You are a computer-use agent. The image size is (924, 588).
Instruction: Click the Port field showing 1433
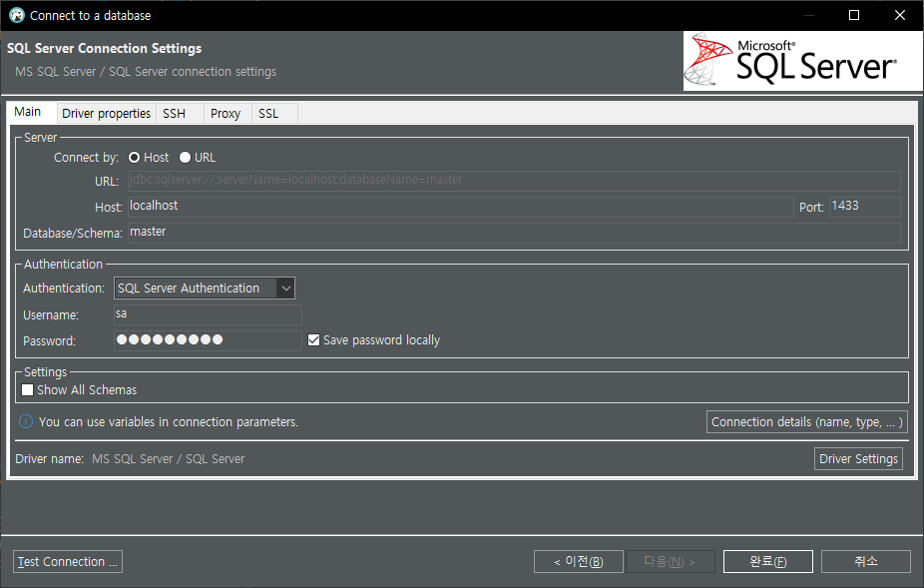tap(864, 207)
